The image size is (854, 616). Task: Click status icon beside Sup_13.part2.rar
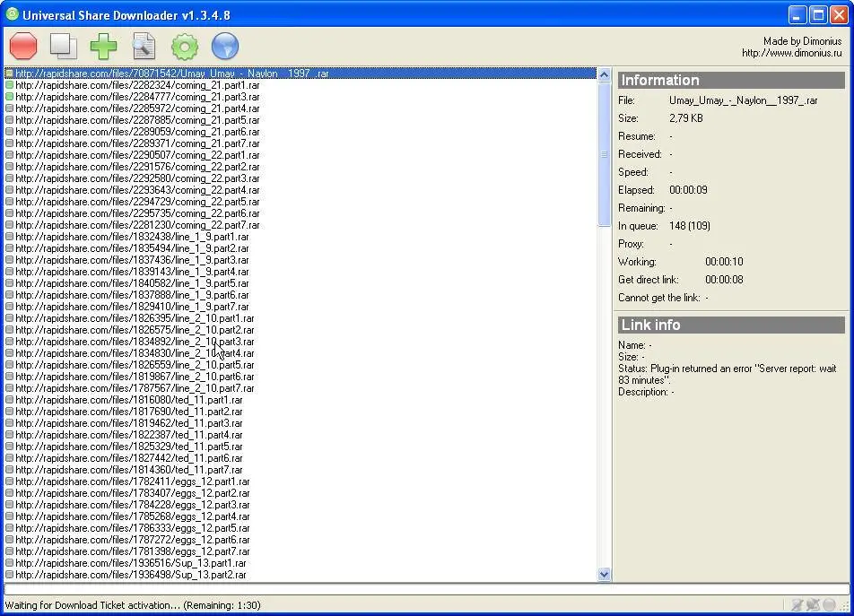[9, 575]
